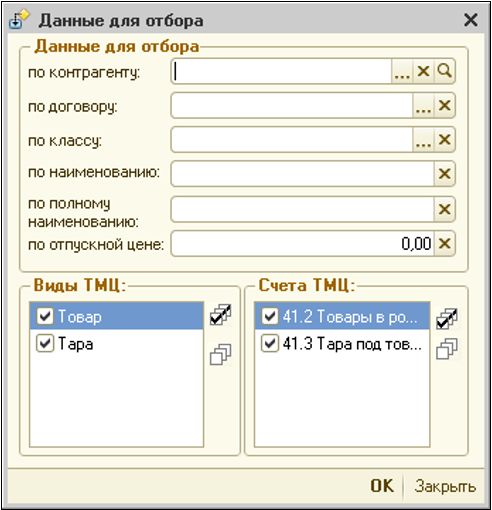Clear the по отпускной цене field
Image resolution: width=492 pixels, height=510 pixels.
tap(444, 244)
